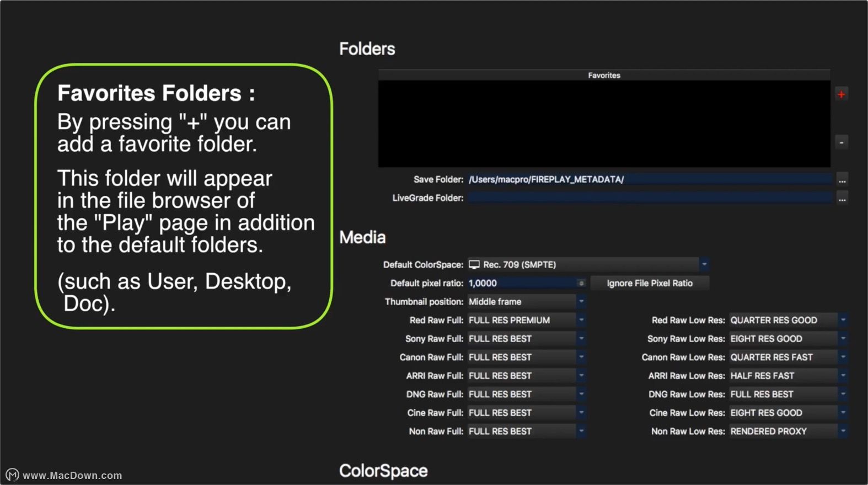Click the LiveGrade Folder label

428,198
